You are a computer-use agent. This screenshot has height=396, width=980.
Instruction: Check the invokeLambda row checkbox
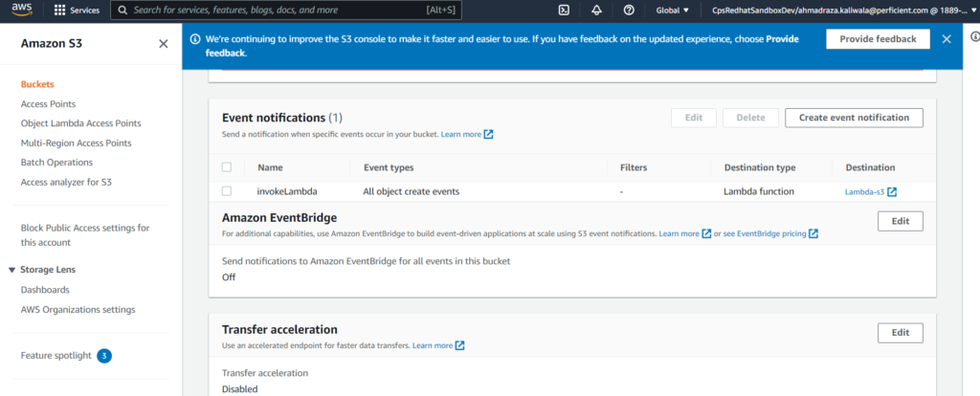tap(227, 191)
